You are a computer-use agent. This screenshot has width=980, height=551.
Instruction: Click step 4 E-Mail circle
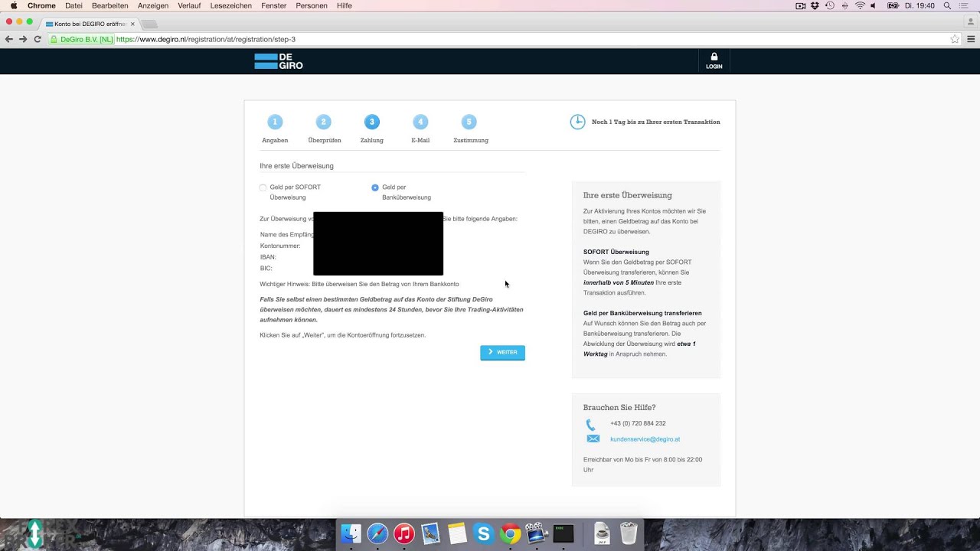[x=420, y=122]
